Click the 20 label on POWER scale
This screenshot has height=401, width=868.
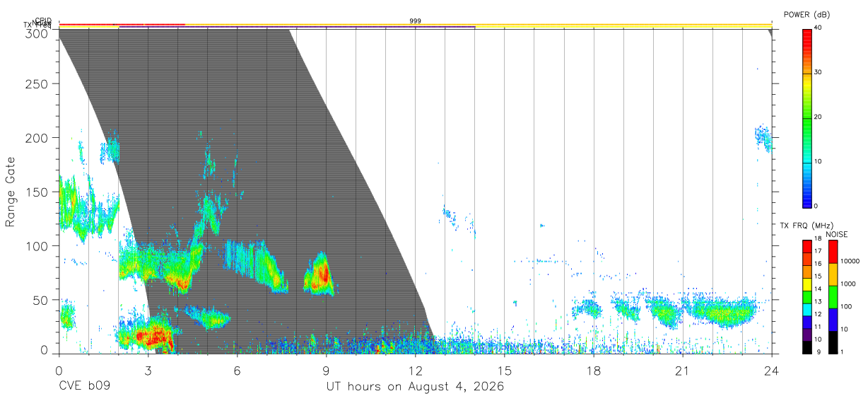pos(819,117)
